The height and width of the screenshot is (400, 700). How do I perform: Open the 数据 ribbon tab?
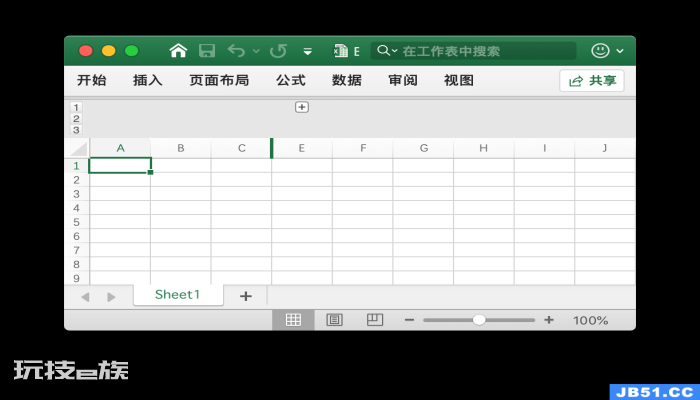[346, 80]
